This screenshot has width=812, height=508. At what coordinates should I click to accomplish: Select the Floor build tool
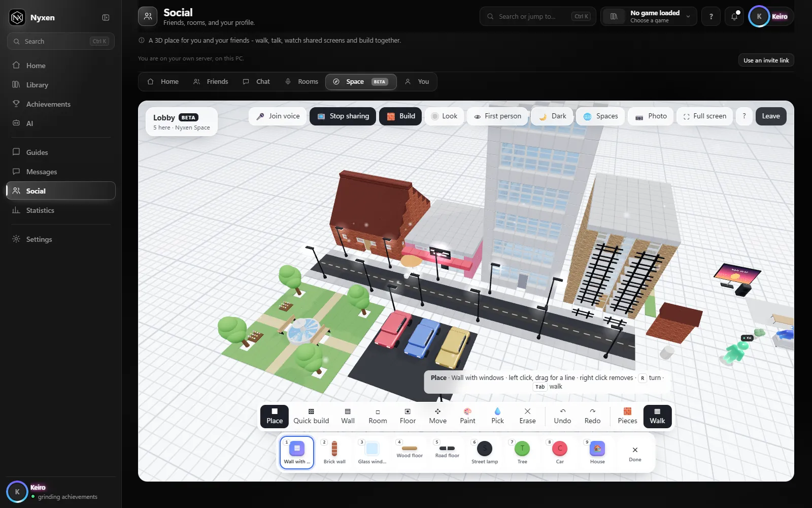coord(408,417)
